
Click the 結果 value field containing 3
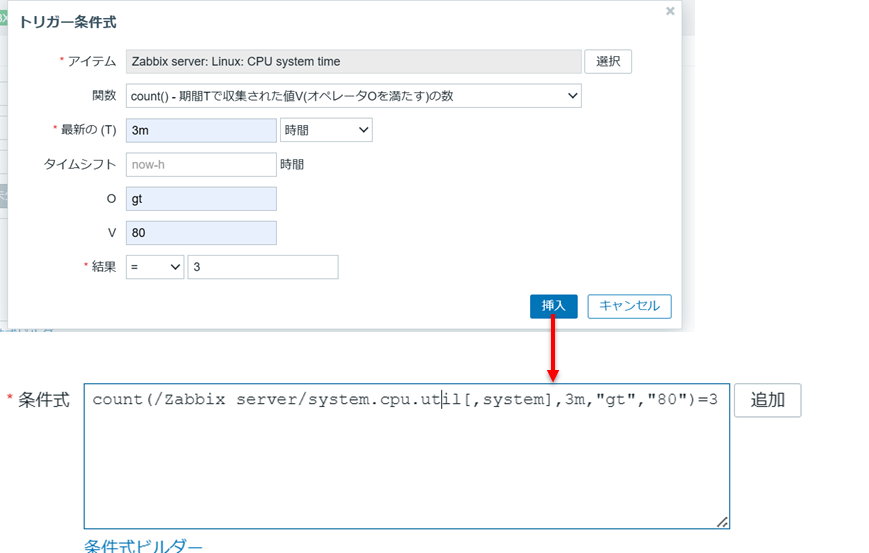tap(262, 267)
